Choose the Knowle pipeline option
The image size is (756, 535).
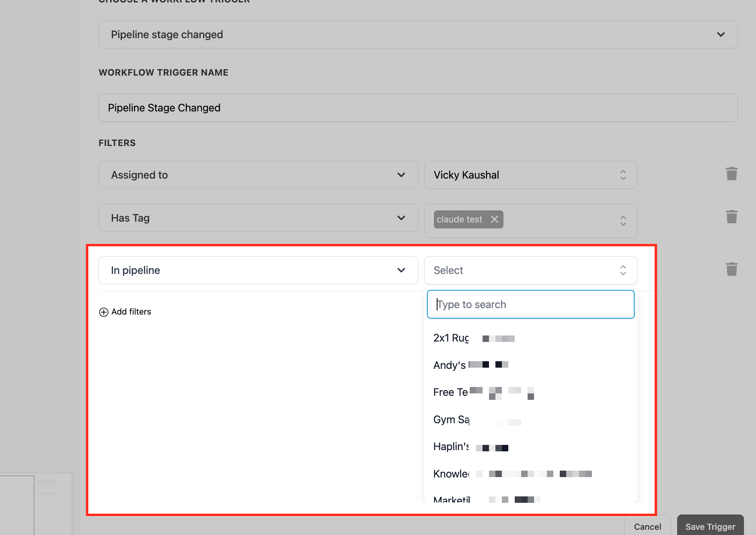531,474
